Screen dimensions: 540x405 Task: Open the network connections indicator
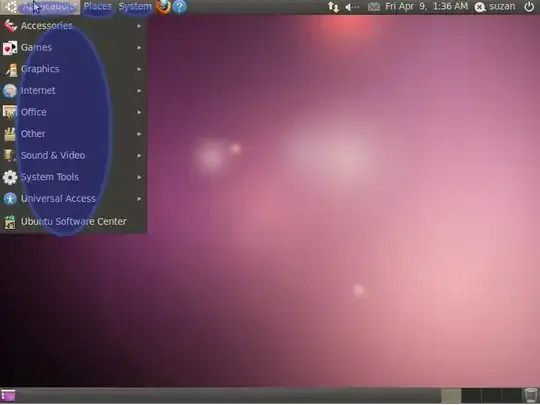333,7
